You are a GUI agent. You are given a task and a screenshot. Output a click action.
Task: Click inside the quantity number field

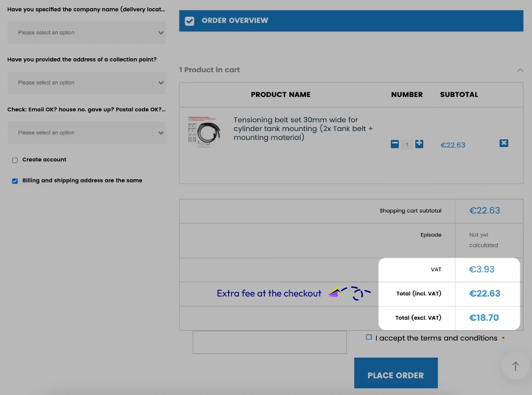407,144
